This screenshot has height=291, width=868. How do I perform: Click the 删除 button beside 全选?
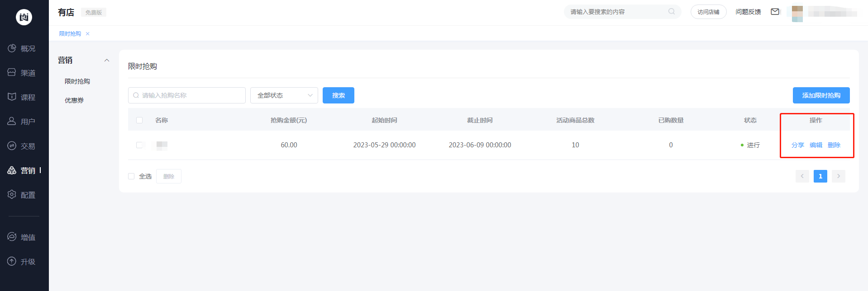pos(169,176)
